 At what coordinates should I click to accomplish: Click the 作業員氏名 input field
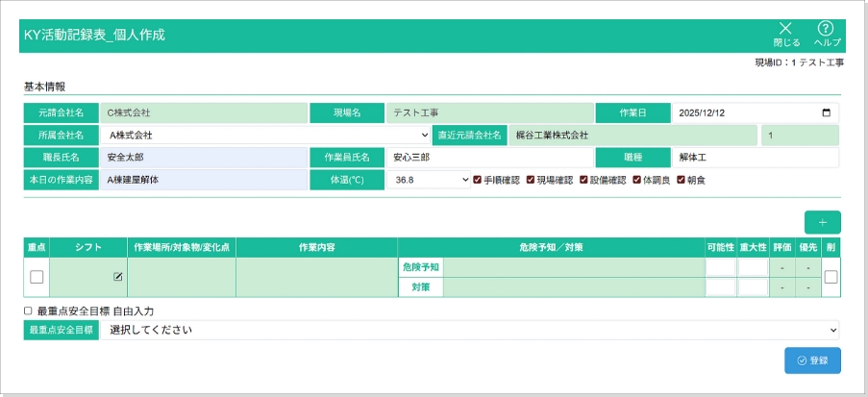489,158
